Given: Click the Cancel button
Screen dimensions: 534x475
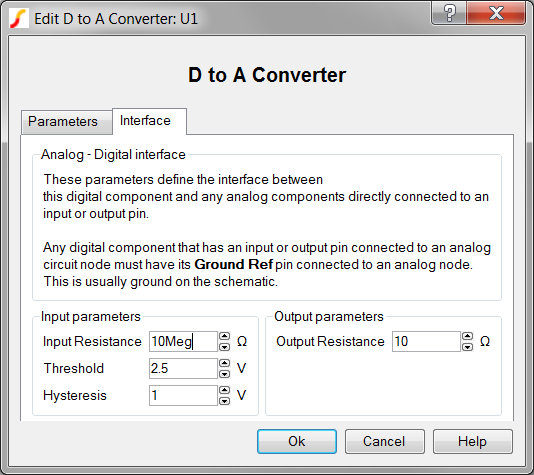Looking at the screenshot, I should coord(384,441).
